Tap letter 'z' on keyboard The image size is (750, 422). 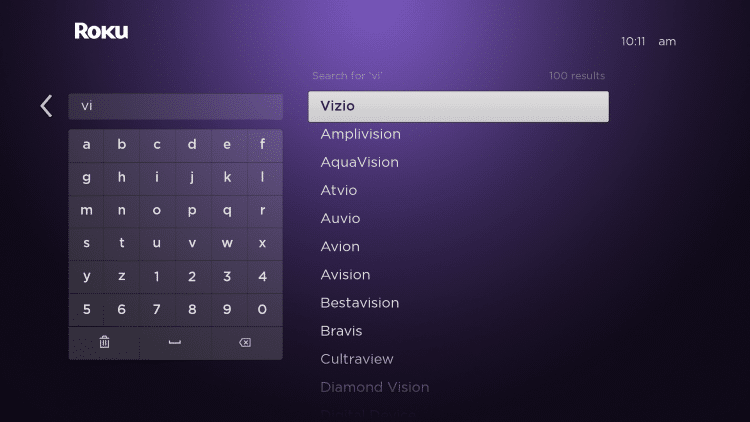(121, 276)
